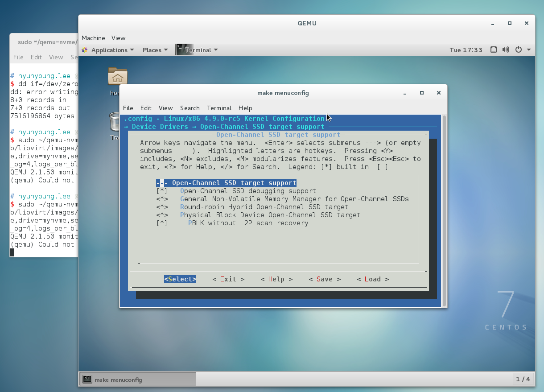544x392 pixels.
Task: Click the clock Tue 17:33
Action: tap(466, 50)
